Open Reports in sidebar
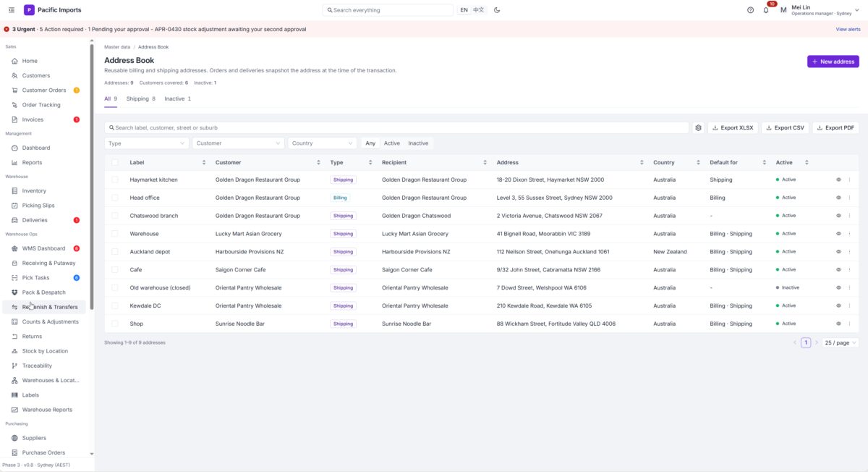The image size is (868, 472). 45,163
